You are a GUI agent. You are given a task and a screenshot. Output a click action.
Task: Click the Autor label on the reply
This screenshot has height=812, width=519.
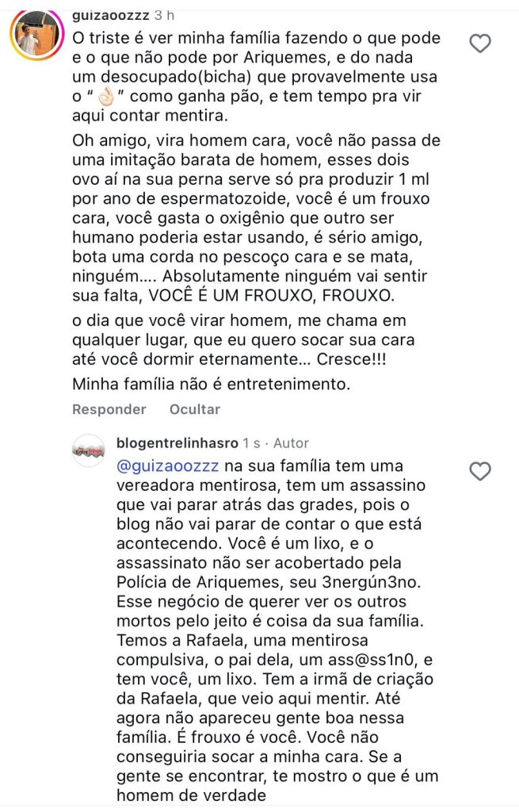pyautogui.click(x=291, y=442)
